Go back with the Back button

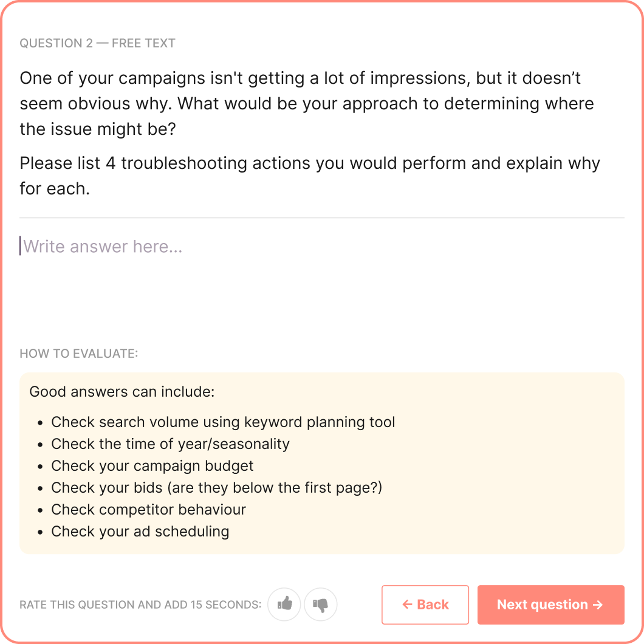tap(425, 605)
